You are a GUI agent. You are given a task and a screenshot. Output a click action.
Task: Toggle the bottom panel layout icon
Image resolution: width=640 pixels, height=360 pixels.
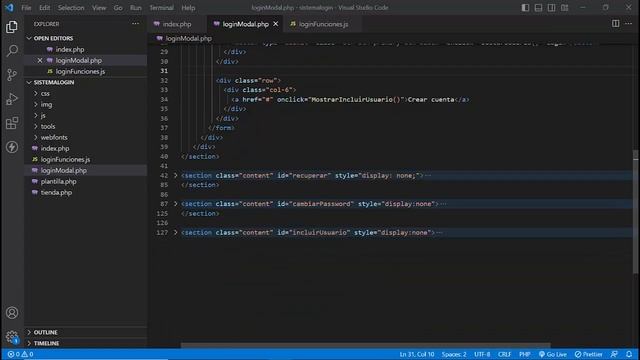click(538, 8)
